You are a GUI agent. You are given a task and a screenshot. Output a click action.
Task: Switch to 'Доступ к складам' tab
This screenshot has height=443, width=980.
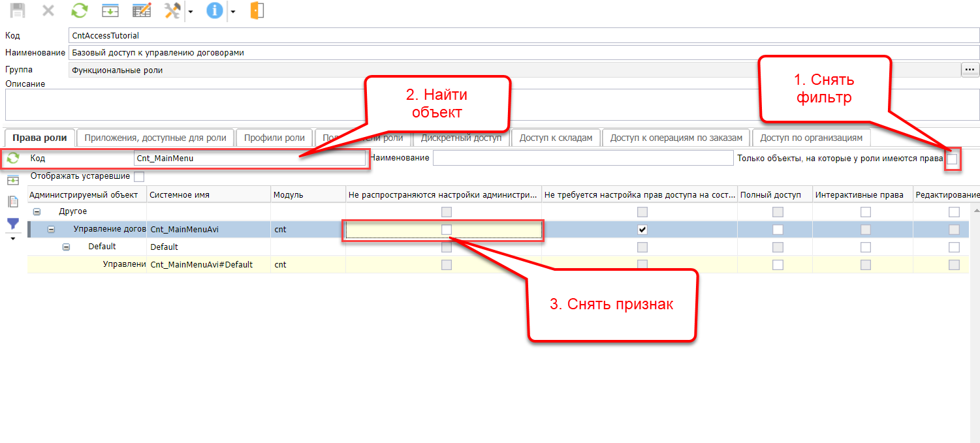pyautogui.click(x=555, y=138)
